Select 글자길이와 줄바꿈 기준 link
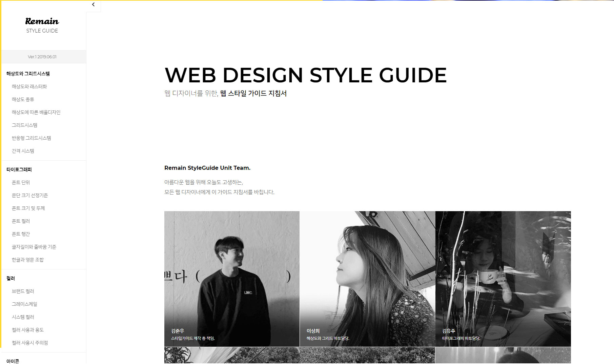614x364 pixels. tap(34, 247)
